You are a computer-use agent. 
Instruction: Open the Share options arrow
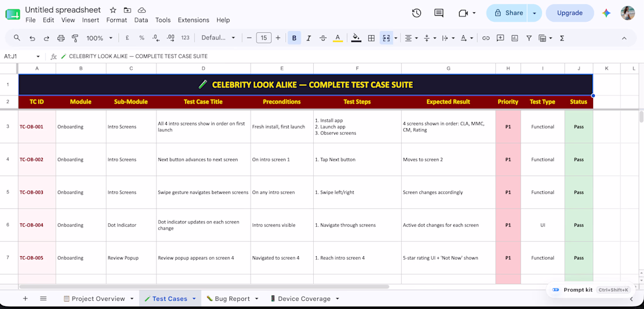535,13
